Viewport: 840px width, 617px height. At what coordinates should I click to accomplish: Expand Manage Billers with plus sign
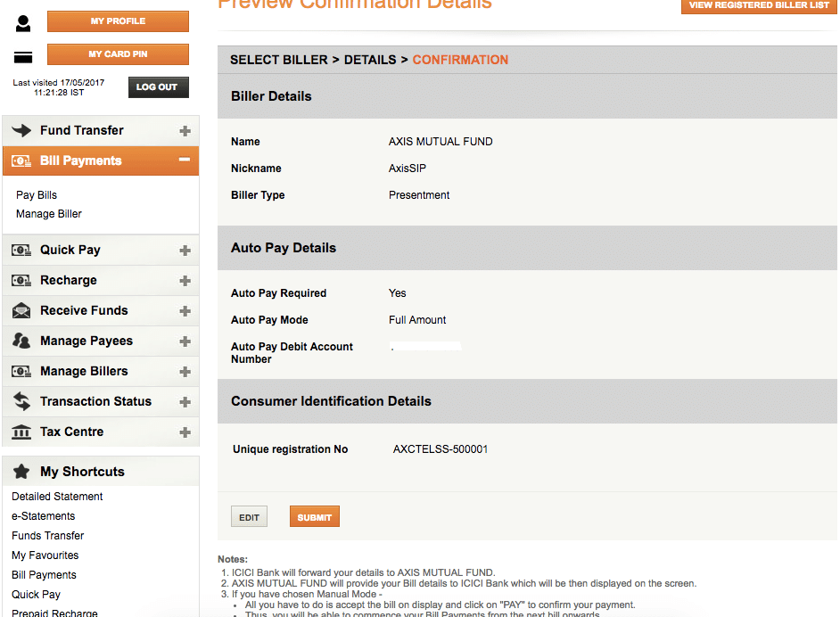click(x=185, y=372)
